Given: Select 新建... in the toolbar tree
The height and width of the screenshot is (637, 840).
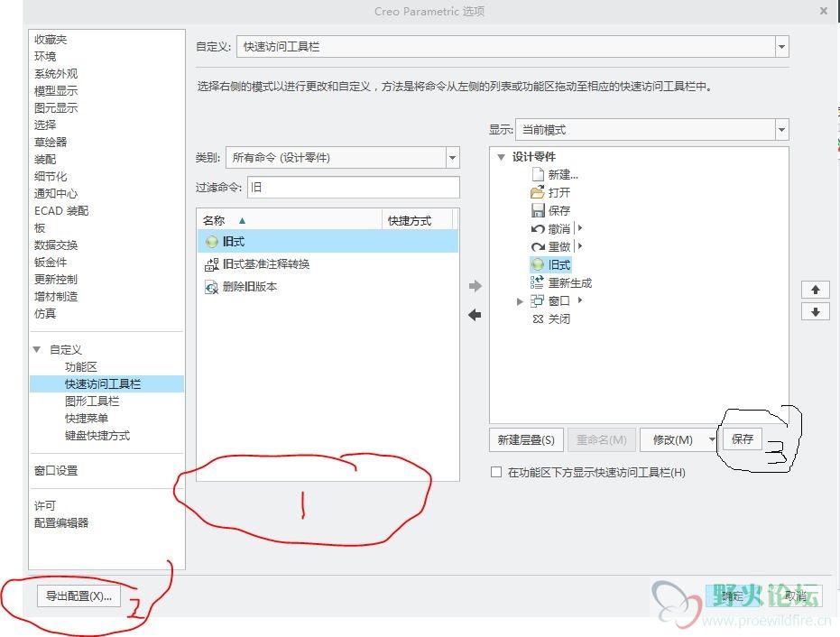Looking at the screenshot, I should coord(563,174).
